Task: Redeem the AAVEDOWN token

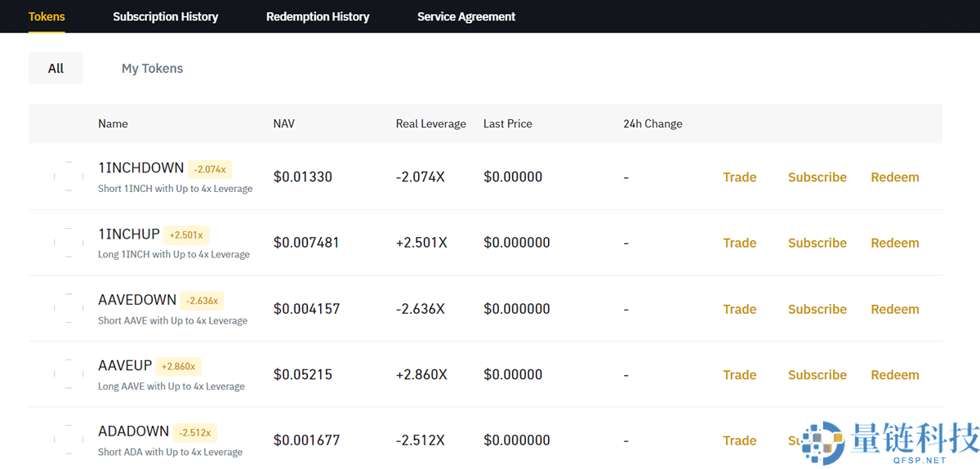Action: click(894, 309)
